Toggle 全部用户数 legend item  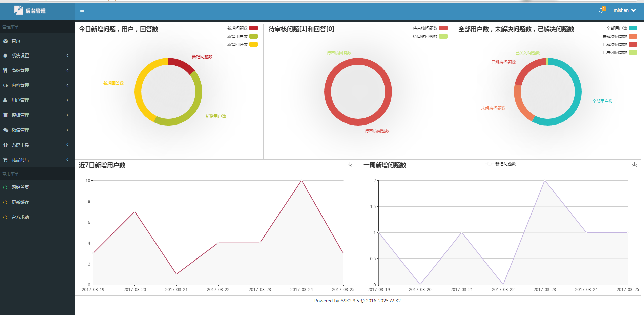click(x=633, y=28)
